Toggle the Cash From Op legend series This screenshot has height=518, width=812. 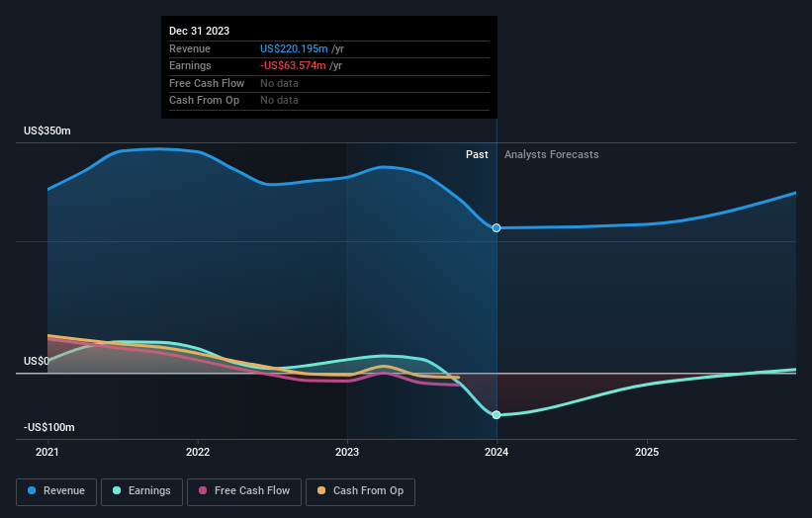point(360,491)
